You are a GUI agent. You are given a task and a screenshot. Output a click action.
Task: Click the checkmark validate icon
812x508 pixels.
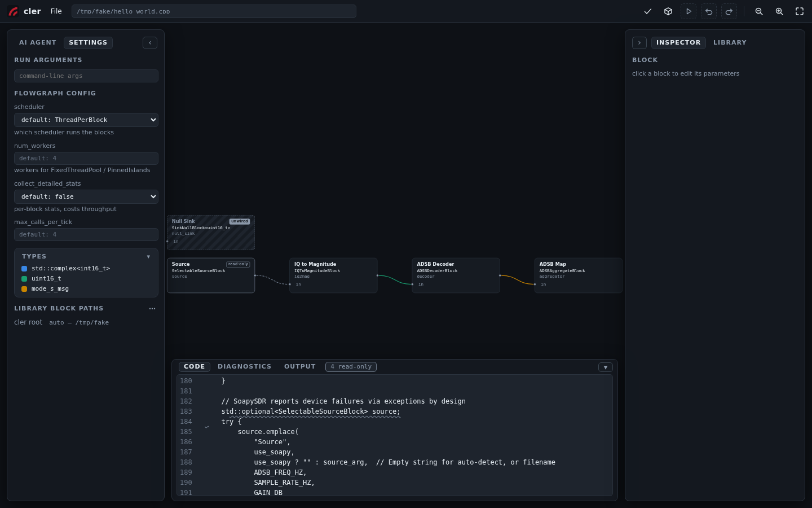(x=648, y=11)
